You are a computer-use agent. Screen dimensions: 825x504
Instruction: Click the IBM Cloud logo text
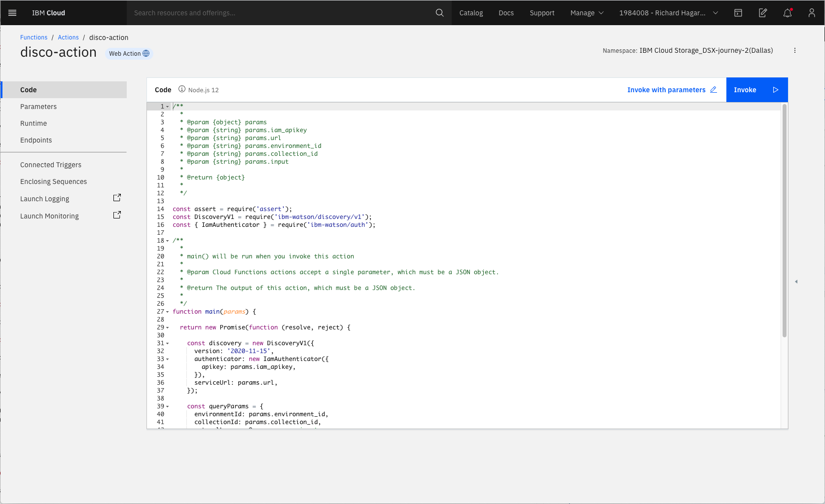(x=48, y=13)
